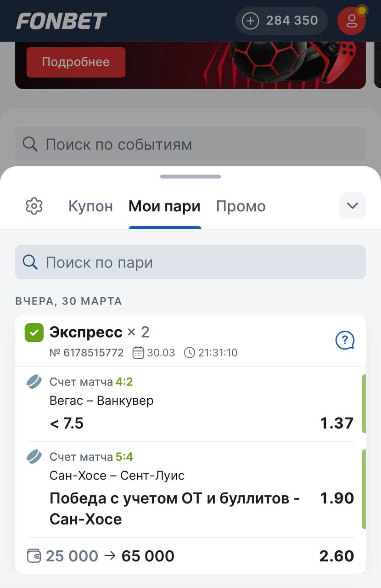The height and width of the screenshot is (588, 381).
Task: Tap the user profile avatar icon
Action: click(352, 21)
